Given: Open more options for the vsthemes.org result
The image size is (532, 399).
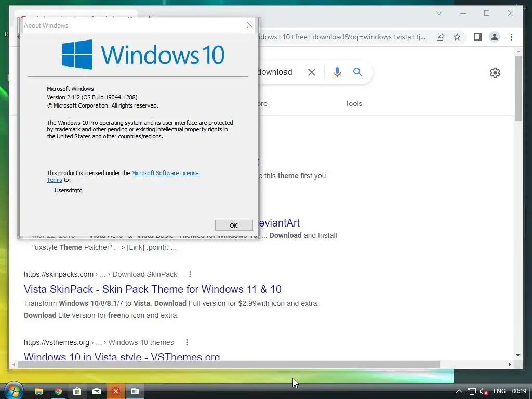Looking at the screenshot, I should pos(187,342).
